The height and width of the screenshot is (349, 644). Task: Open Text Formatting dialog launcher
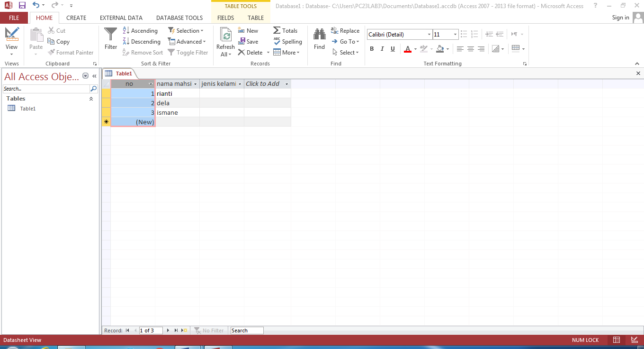click(525, 64)
